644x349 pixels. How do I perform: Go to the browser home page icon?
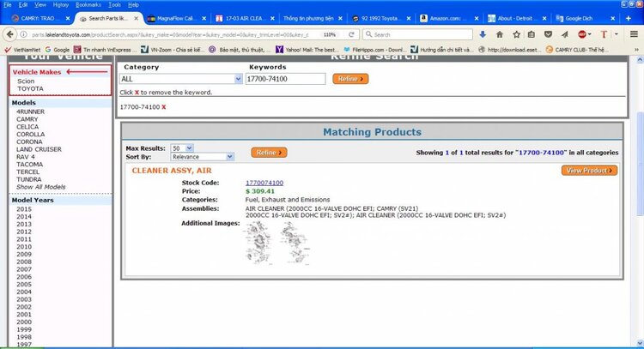(500, 35)
